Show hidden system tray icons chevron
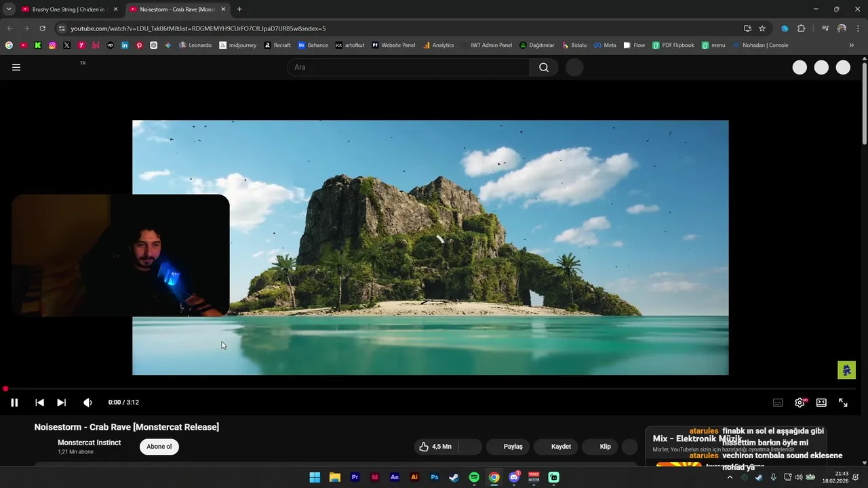Viewport: 868px width, 488px height. 730,477
